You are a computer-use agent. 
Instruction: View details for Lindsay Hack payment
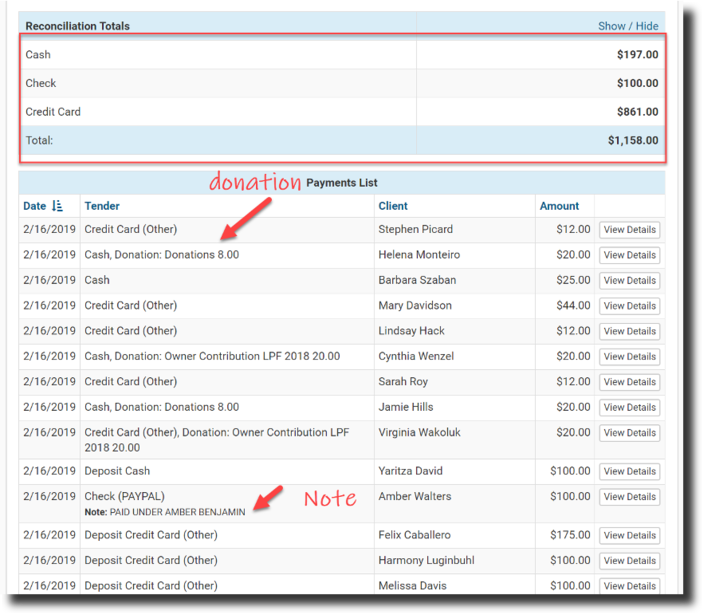[x=629, y=331]
